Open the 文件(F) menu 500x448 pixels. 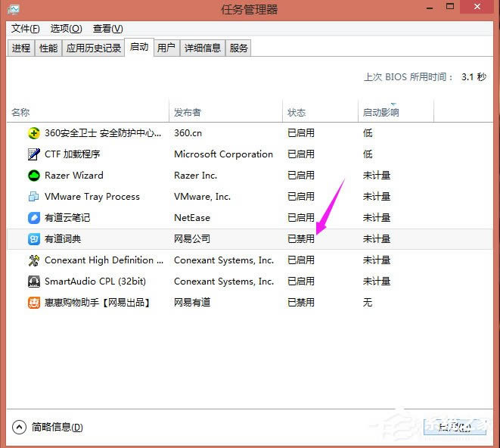25,29
